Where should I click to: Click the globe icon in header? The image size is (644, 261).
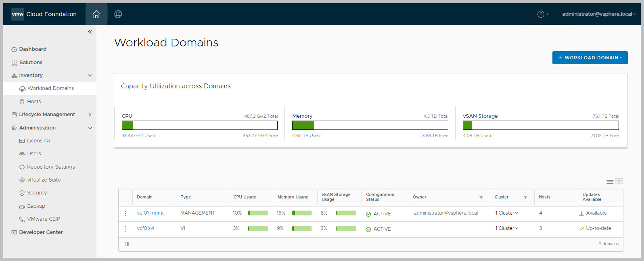coord(118,14)
